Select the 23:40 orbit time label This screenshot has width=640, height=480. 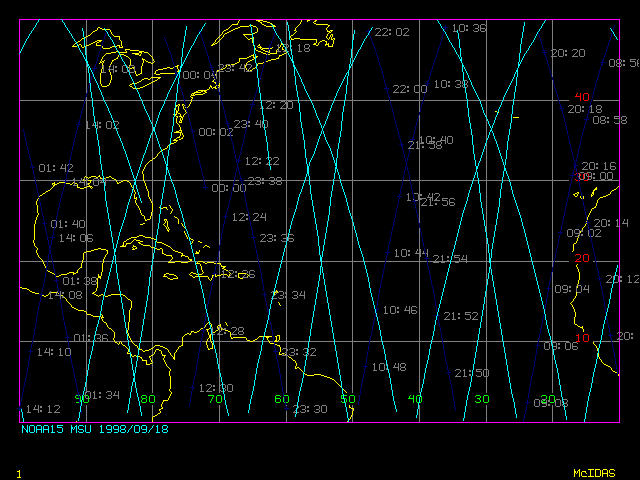(x=251, y=124)
